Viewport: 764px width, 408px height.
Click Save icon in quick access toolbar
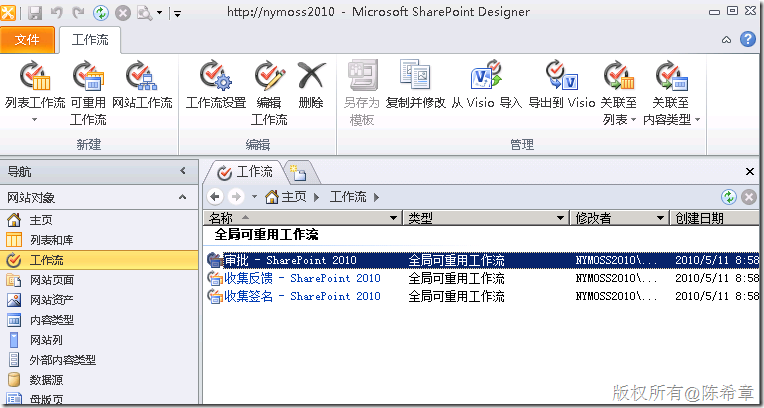[x=35, y=13]
